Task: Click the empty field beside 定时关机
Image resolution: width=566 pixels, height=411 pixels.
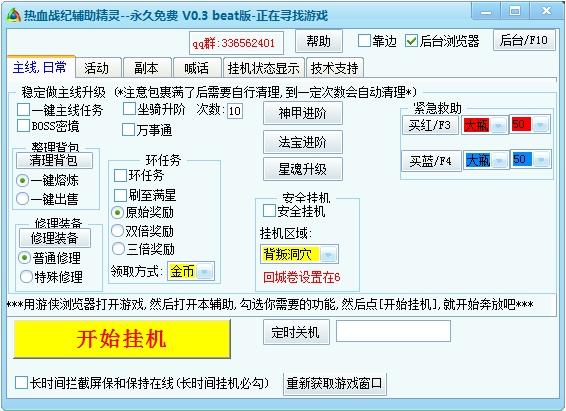Action: coord(393,331)
